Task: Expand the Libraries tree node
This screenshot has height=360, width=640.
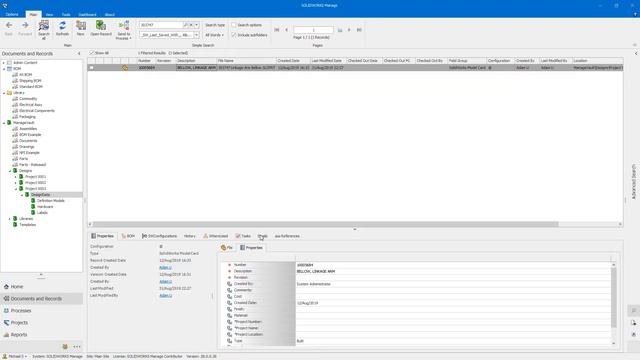Action: pos(10,219)
